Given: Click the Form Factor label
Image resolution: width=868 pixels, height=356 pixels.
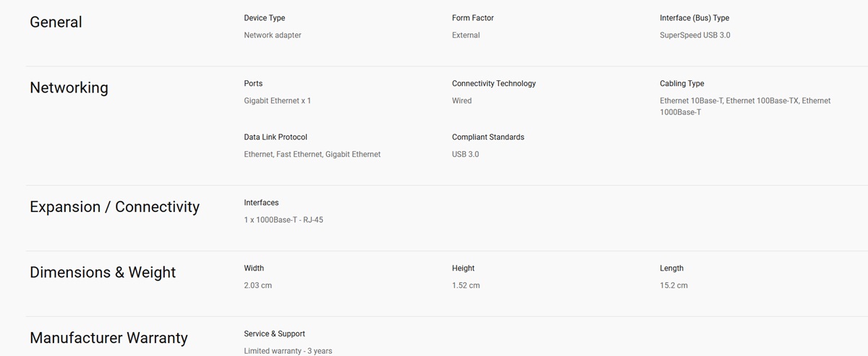Looking at the screenshot, I should click(x=473, y=18).
